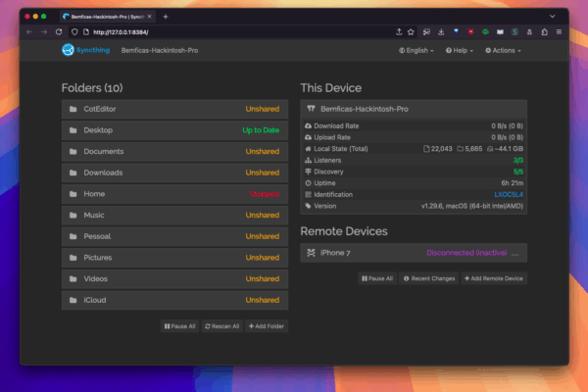Expand the Desktop folder panel

[174, 130]
